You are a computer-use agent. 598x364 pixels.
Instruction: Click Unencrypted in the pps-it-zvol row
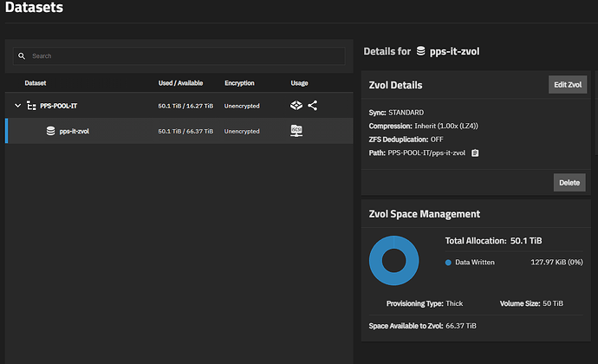point(242,131)
